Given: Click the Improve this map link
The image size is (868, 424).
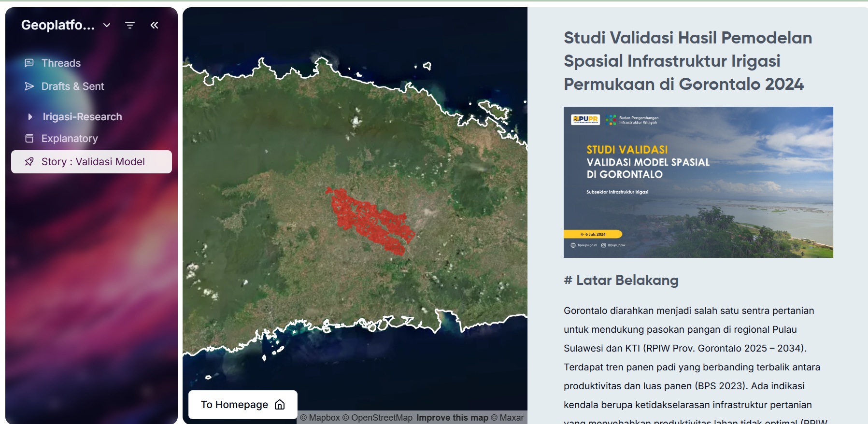Looking at the screenshot, I should pyautogui.click(x=452, y=418).
